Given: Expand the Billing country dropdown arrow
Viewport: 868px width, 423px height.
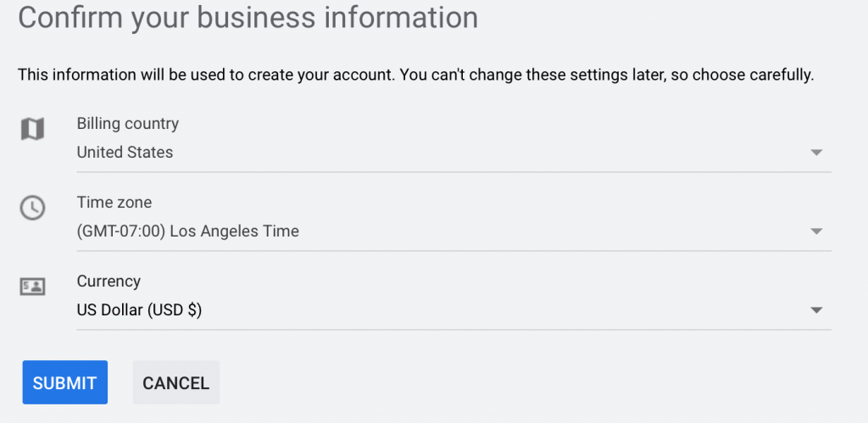Looking at the screenshot, I should (x=816, y=153).
